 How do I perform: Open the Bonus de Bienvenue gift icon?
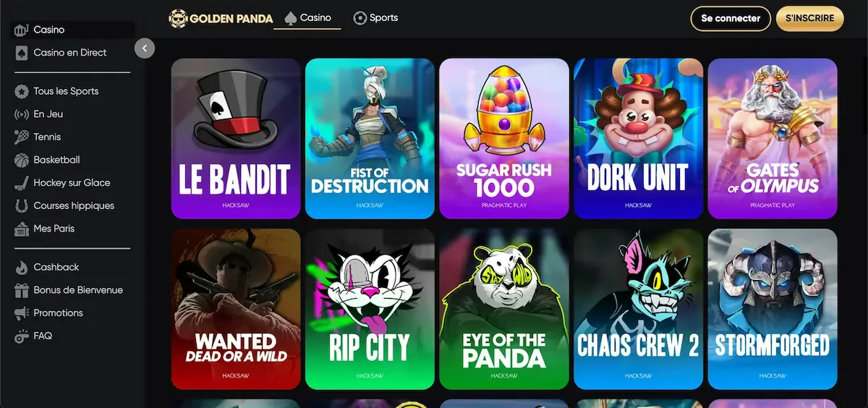[x=21, y=290]
